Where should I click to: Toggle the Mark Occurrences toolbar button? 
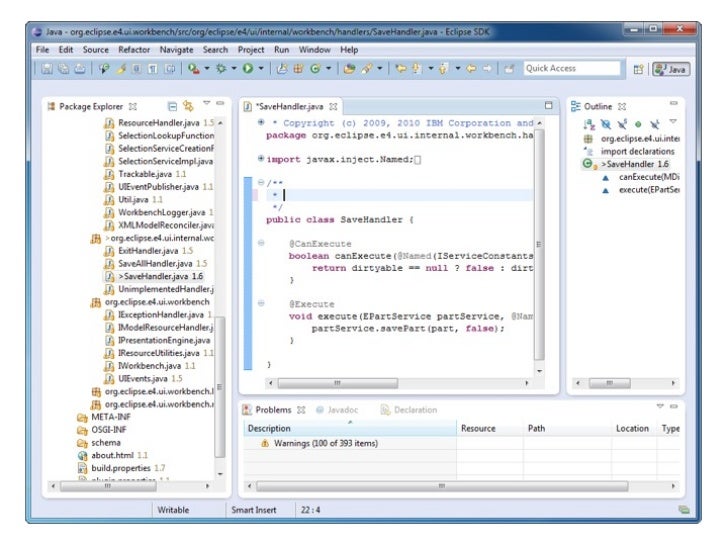[x=121, y=69]
